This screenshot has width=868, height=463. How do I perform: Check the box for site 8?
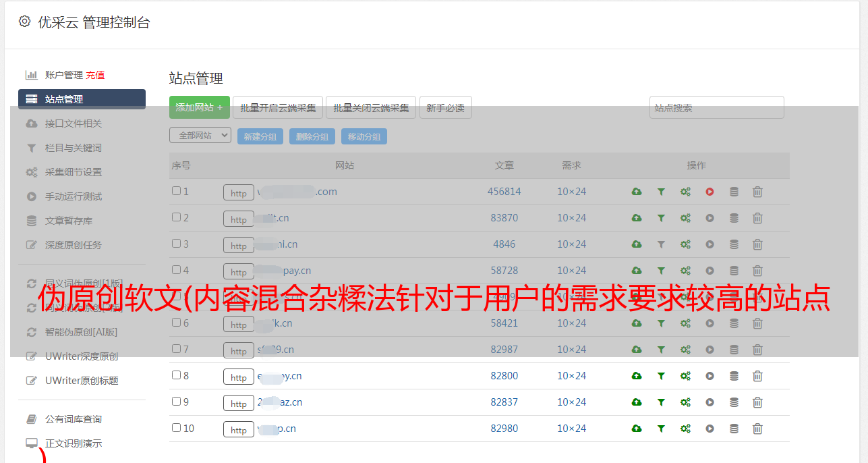pyautogui.click(x=176, y=375)
